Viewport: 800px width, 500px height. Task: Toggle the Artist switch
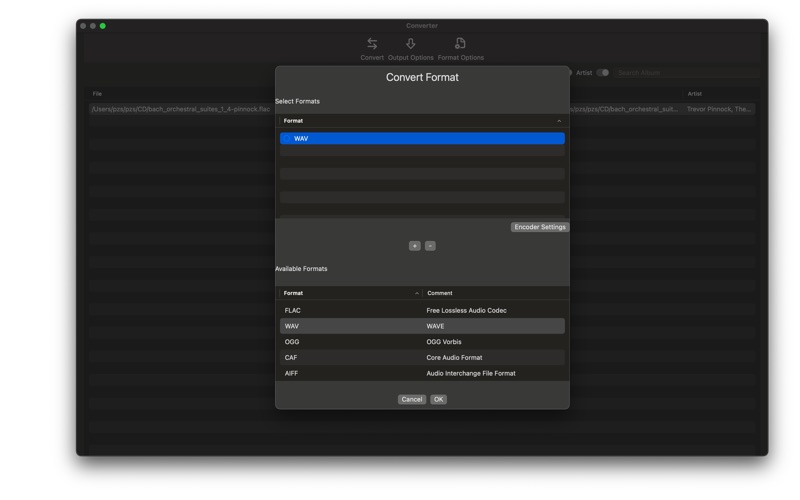coord(603,73)
